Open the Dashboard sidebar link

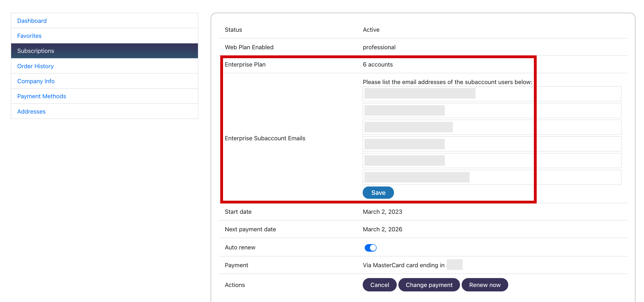(x=32, y=21)
